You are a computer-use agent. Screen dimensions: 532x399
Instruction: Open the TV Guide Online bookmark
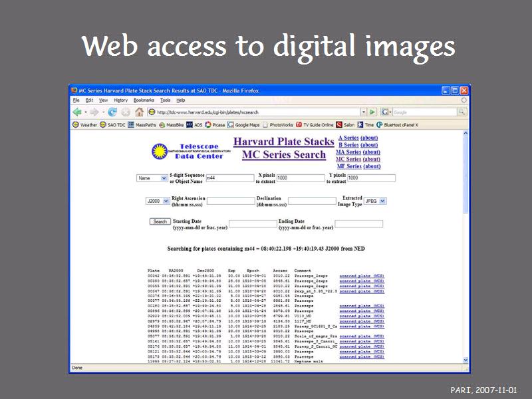[x=315, y=125]
